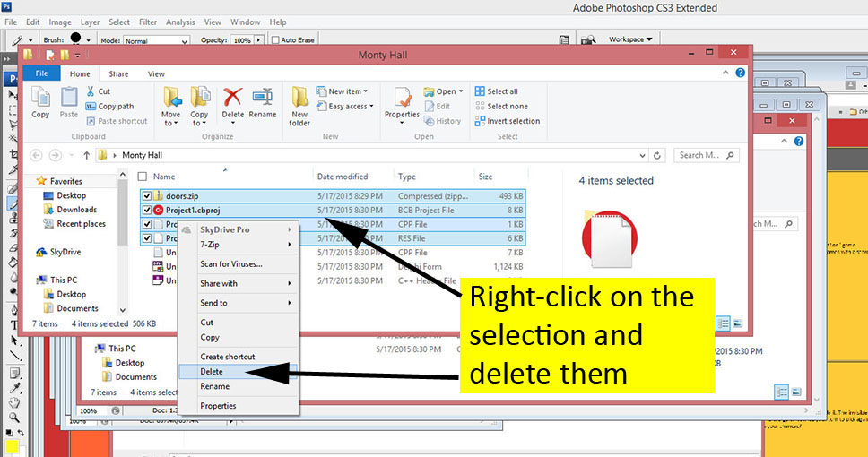Click Copy path in Clipboard group
This screenshot has height=457, width=868.
[110, 107]
